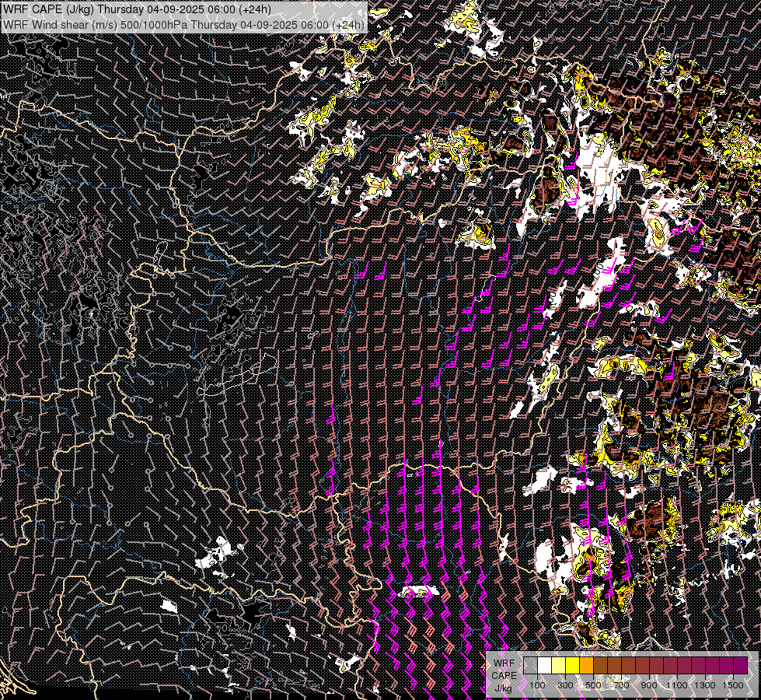
Task: Click the white CAPE legend swatch
Action: (545, 665)
